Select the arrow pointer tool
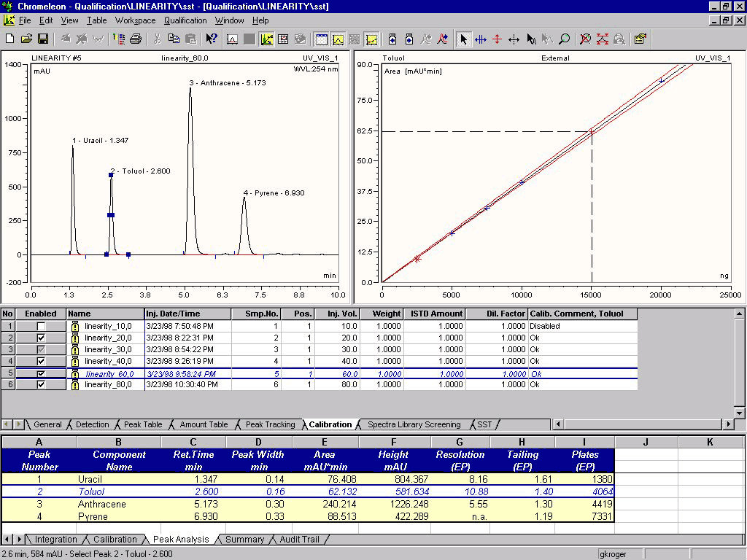 coord(463,39)
